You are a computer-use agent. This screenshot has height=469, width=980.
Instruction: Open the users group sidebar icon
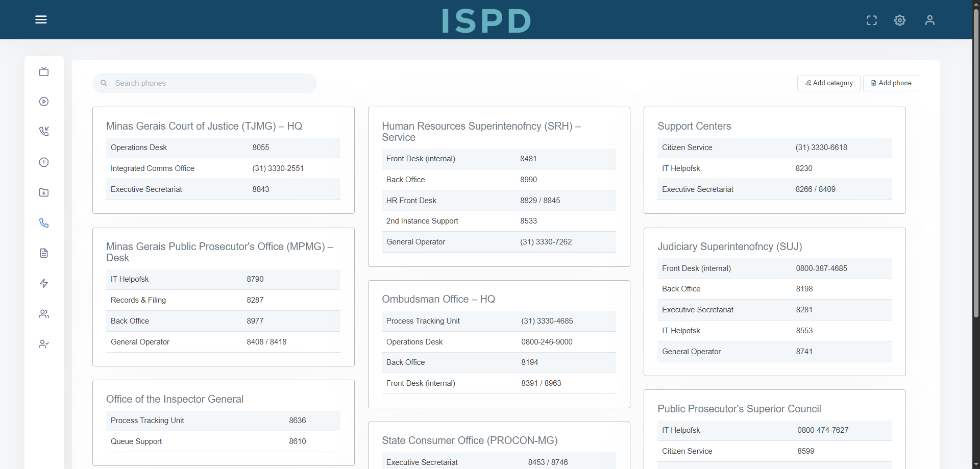tap(44, 314)
